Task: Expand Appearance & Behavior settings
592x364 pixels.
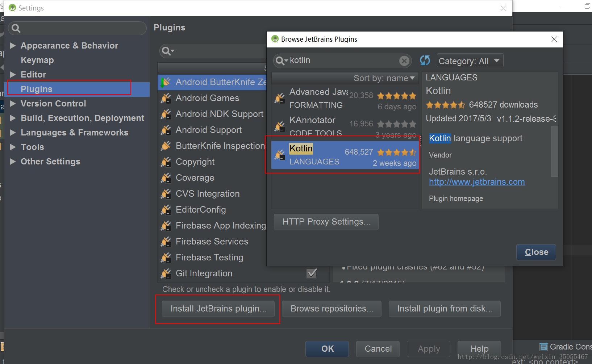Action: (x=13, y=46)
